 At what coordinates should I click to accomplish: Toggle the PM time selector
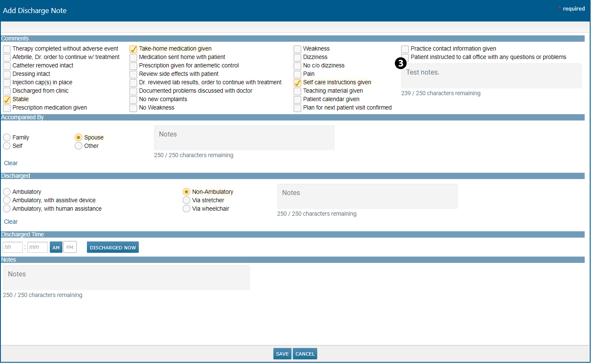70,247
